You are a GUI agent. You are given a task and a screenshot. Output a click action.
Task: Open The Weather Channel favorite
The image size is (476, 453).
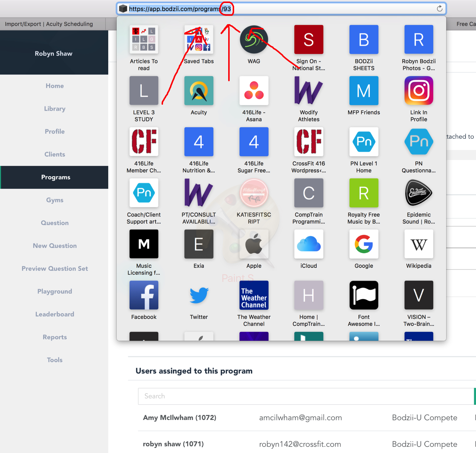click(x=254, y=295)
